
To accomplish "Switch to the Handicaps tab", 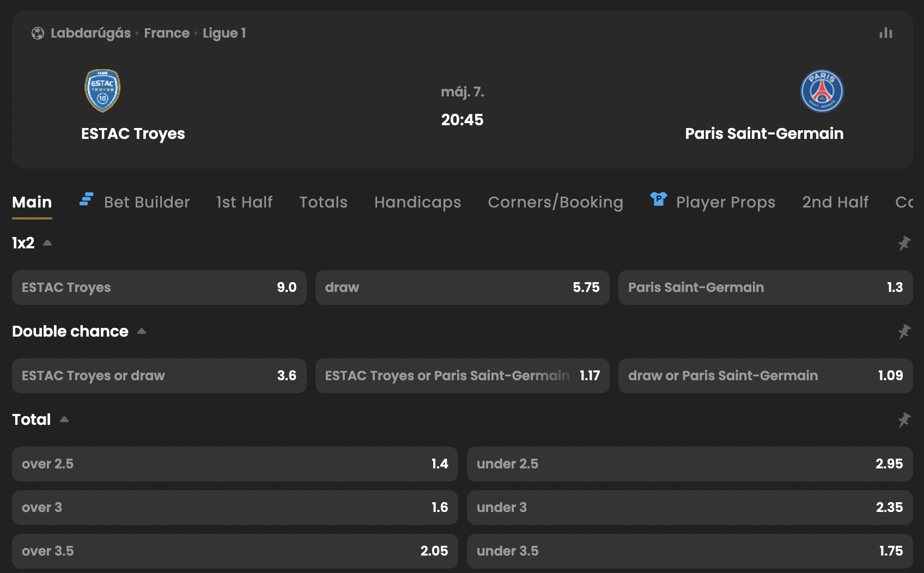I will (x=418, y=202).
